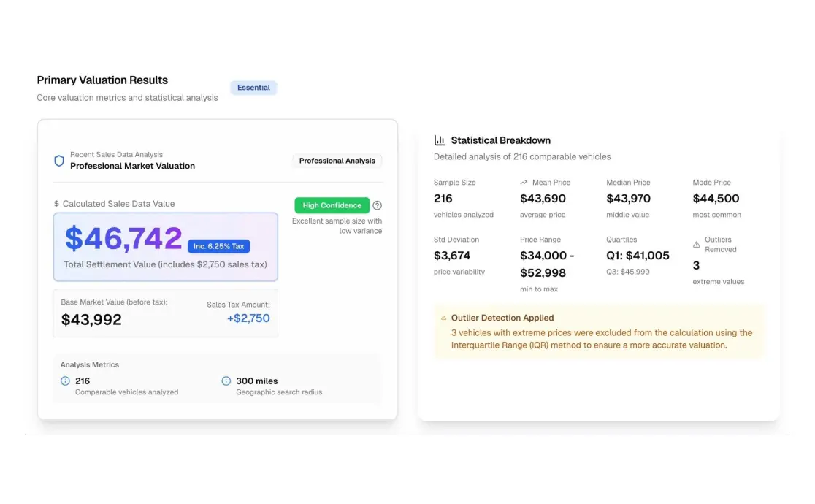Open the Primary Valuation Results section header
The width and height of the screenshot is (815, 504).
[102, 80]
